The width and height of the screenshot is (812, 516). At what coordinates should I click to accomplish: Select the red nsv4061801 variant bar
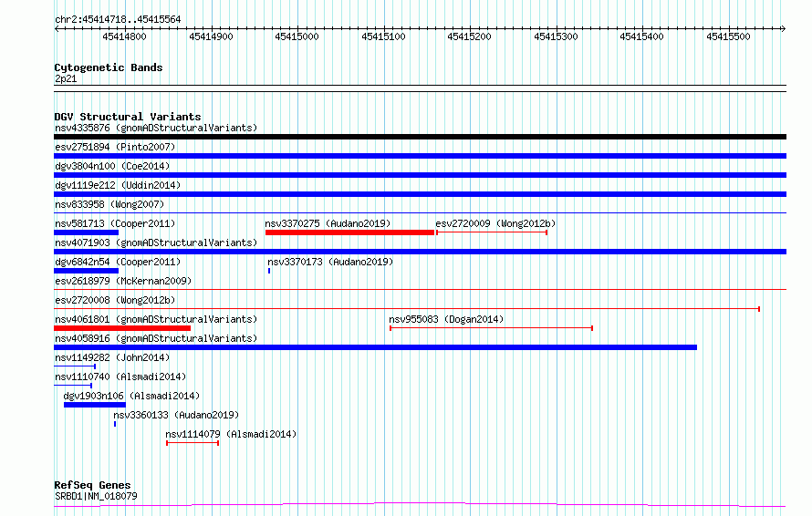tap(122, 328)
